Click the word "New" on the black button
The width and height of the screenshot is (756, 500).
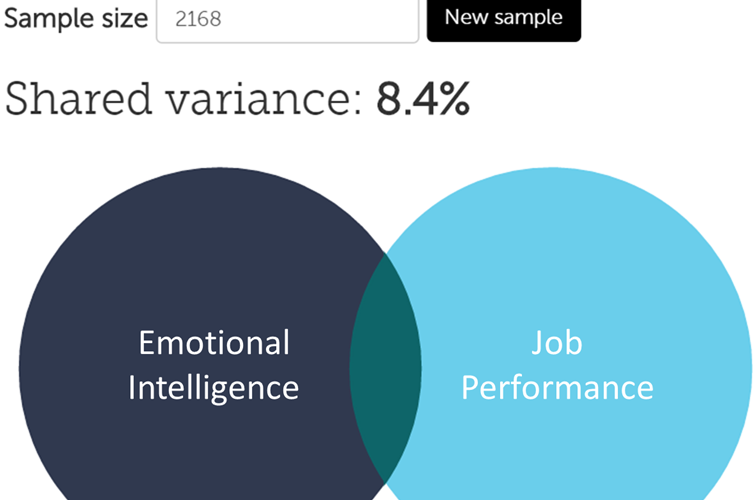coord(466,17)
